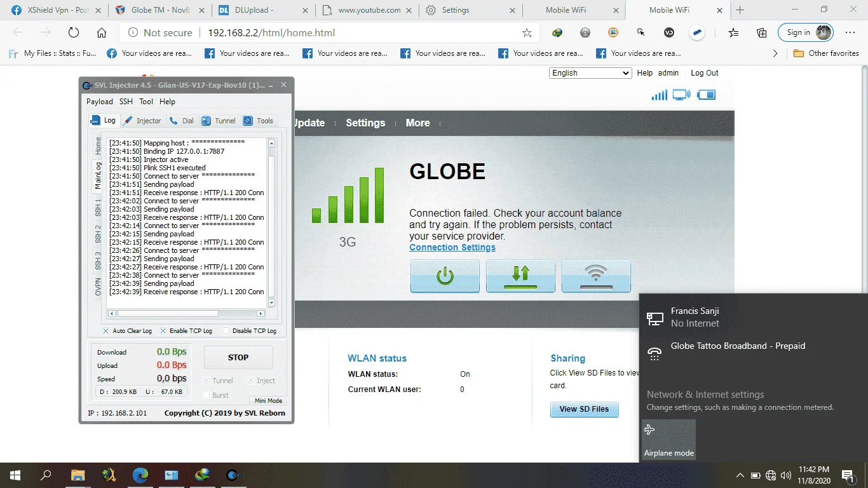Open File Explorer from the taskbar

pyautogui.click(x=78, y=475)
